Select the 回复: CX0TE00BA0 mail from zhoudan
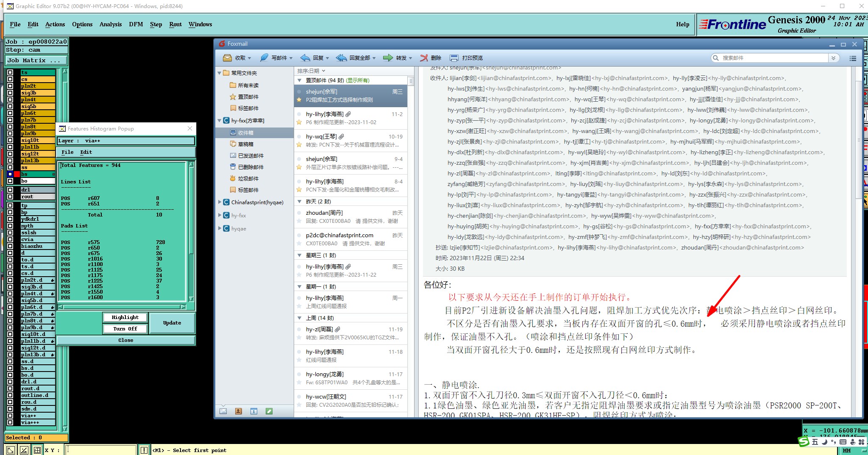 [351, 217]
